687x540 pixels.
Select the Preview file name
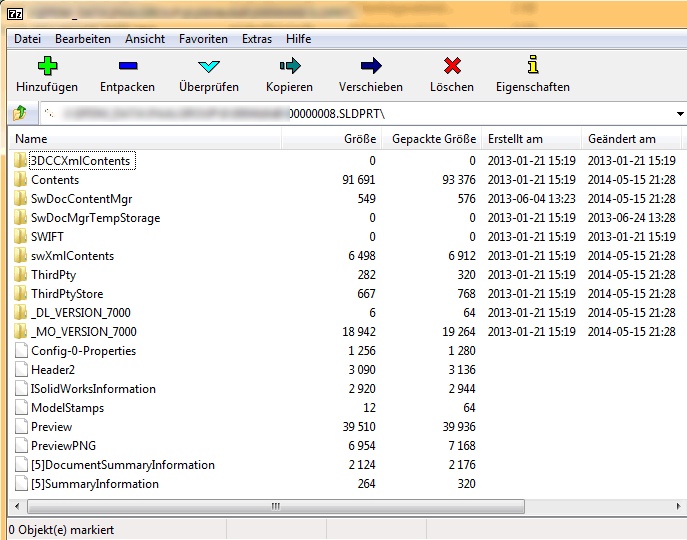point(51,427)
